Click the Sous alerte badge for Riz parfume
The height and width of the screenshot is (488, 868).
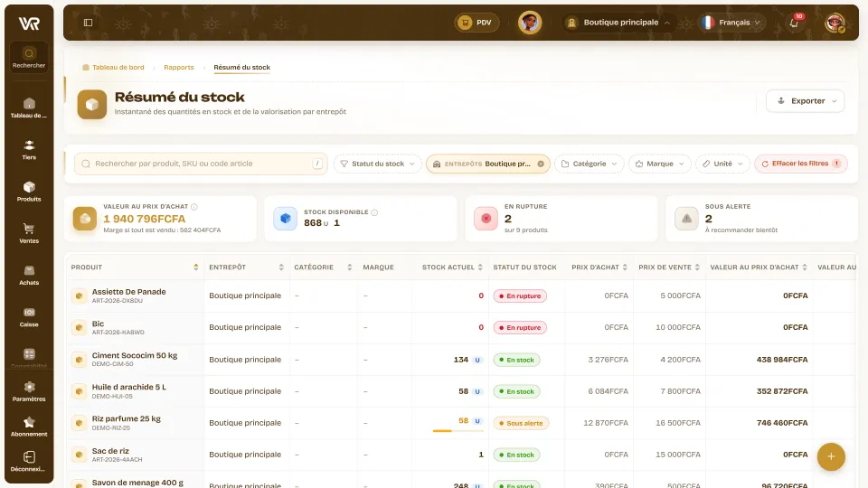click(521, 423)
